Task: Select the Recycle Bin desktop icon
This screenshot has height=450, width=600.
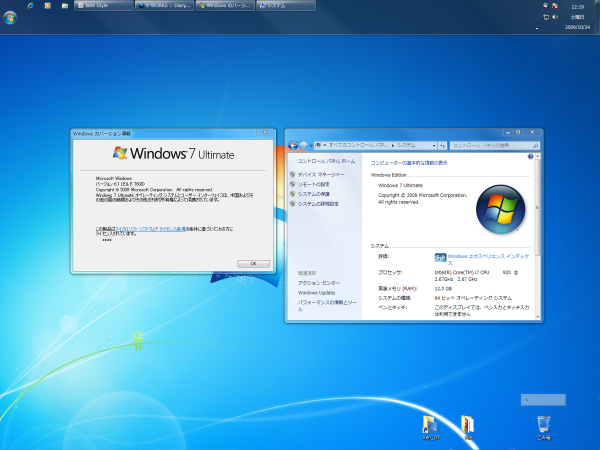Action: pos(544,428)
